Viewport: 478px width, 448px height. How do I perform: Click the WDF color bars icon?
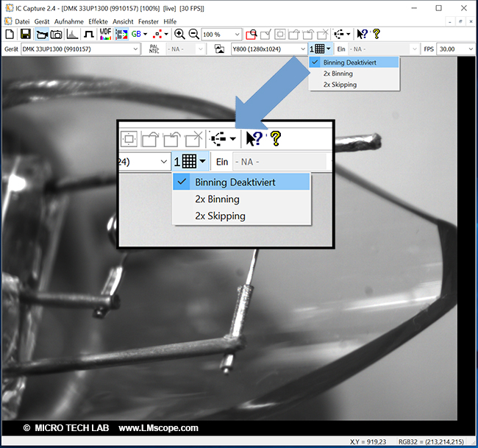tap(105, 35)
